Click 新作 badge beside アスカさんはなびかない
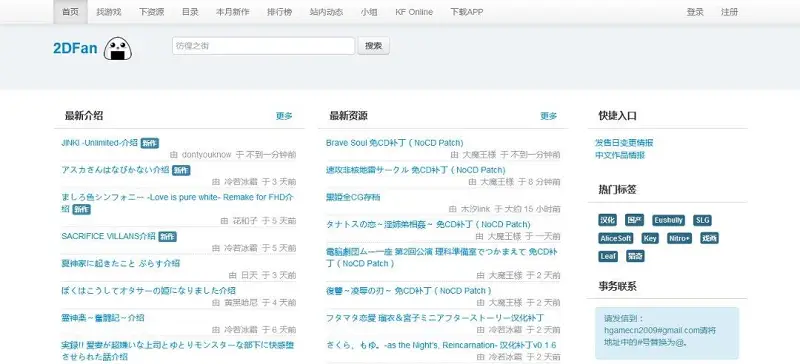Image resolution: width=800 pixels, height=364 pixels. coord(181,171)
